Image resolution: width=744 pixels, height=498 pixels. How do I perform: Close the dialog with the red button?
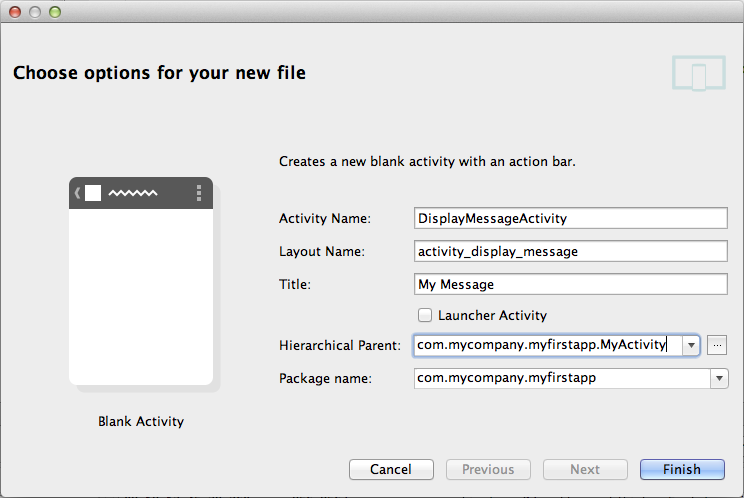pyautogui.click(x=16, y=12)
